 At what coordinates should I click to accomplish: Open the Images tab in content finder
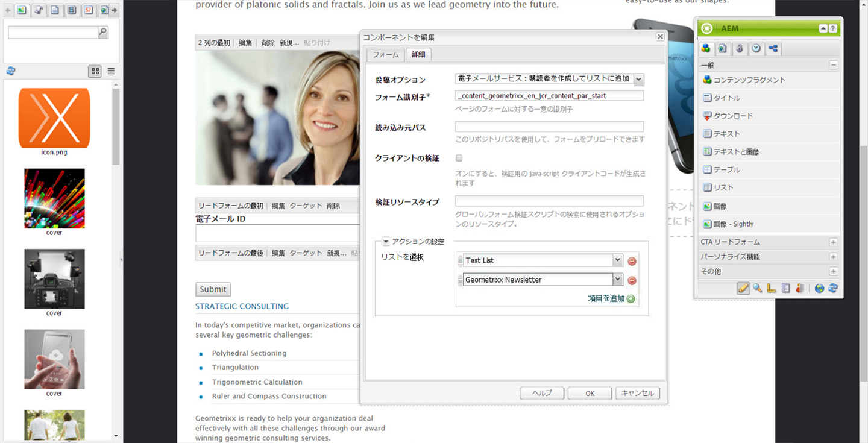pos(22,10)
